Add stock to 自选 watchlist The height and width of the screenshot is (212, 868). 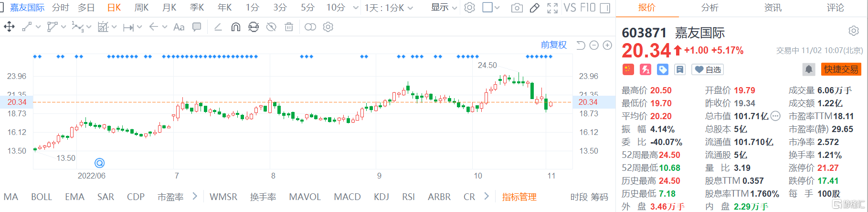coord(708,69)
